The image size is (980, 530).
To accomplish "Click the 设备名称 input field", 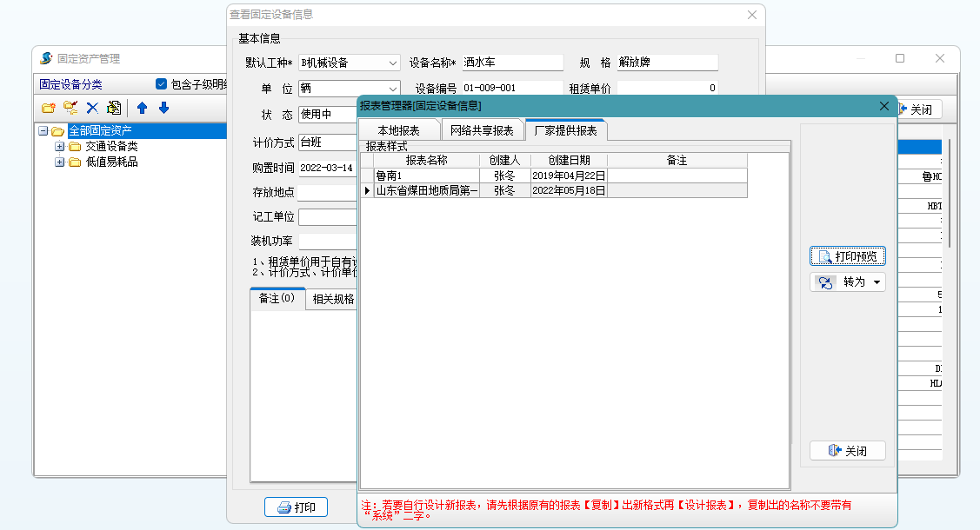I will (x=512, y=63).
